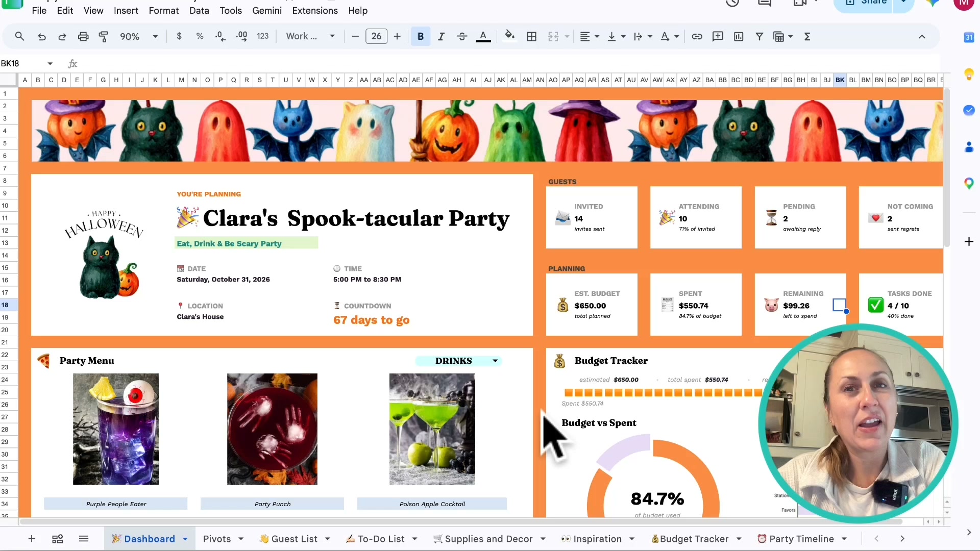Decrease font size with minus button
Screen dimensions: 980x551
coord(355,36)
